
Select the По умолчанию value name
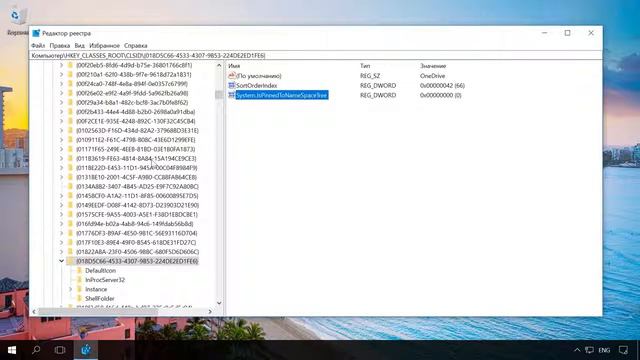point(259,76)
